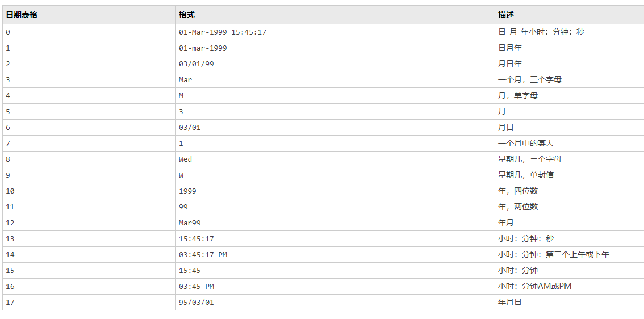This screenshot has width=644, height=319.
Task: Select the 03/01/99 format text
Action: [196, 64]
